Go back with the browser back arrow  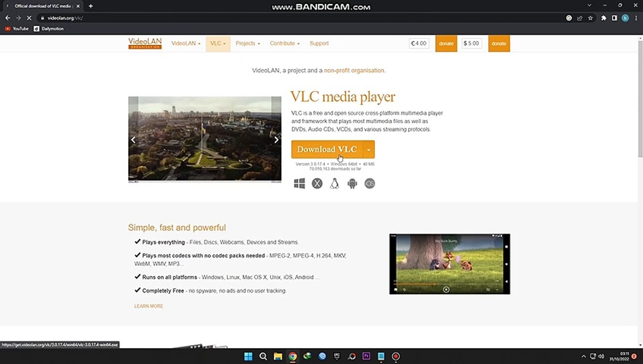(7, 18)
